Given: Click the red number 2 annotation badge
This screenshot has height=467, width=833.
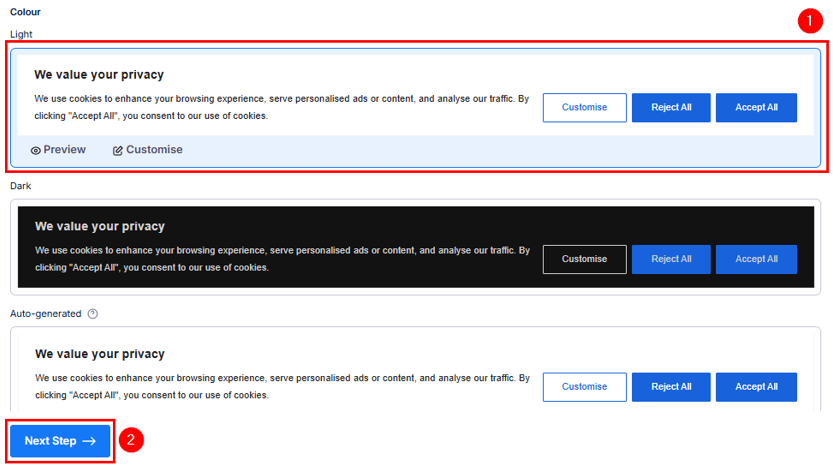Looking at the screenshot, I should 131,440.
